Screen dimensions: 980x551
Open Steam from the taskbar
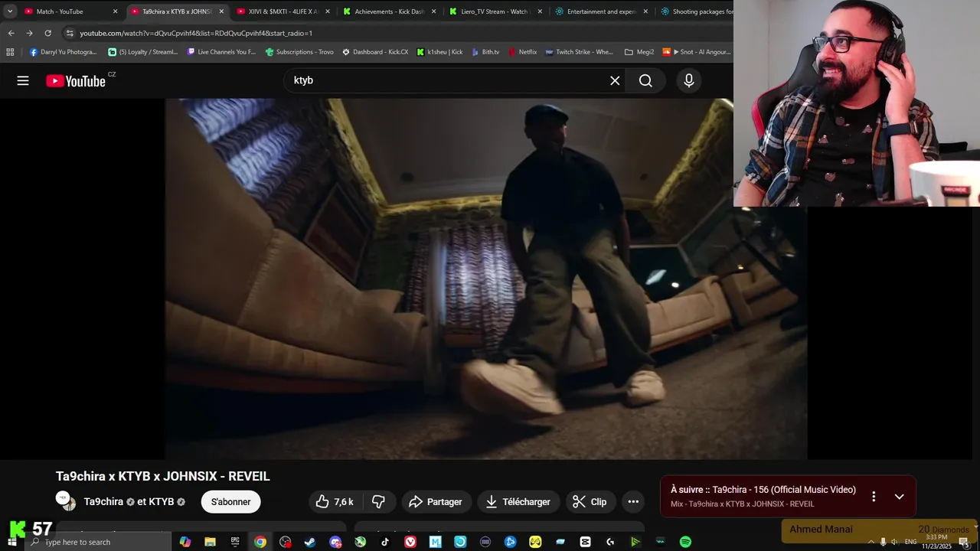pos(310,542)
